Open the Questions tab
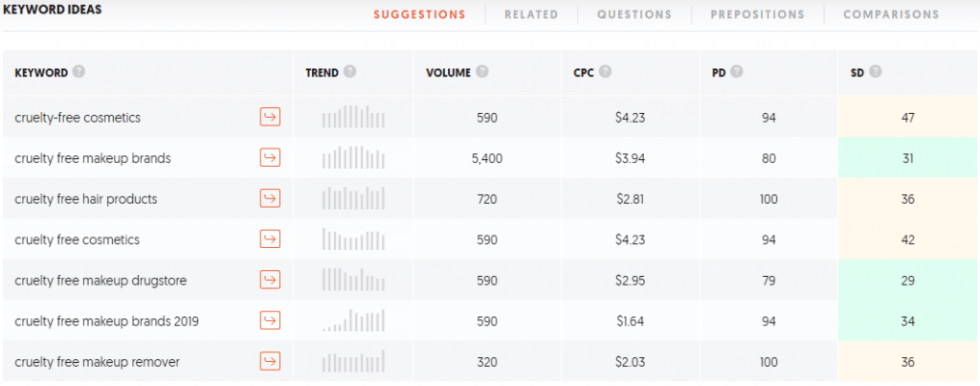The width and height of the screenshot is (980, 386). click(x=635, y=14)
